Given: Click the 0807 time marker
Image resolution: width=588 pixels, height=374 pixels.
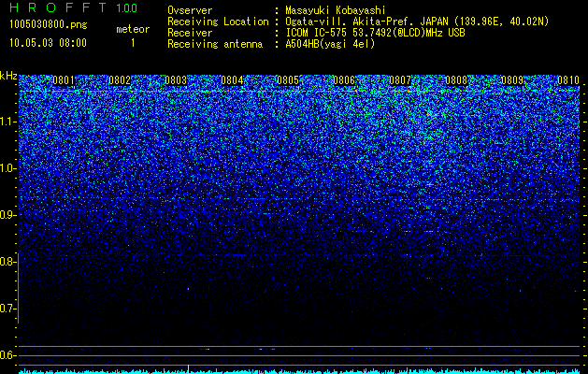Looking at the screenshot, I should 400,80.
